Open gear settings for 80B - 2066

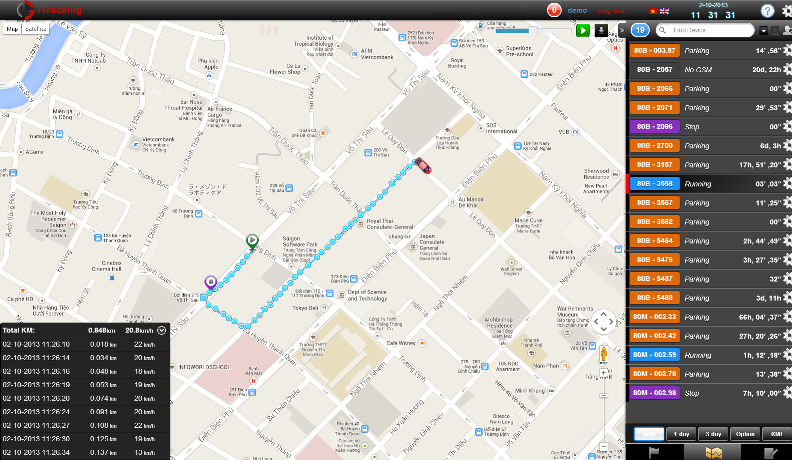pyautogui.click(x=787, y=88)
